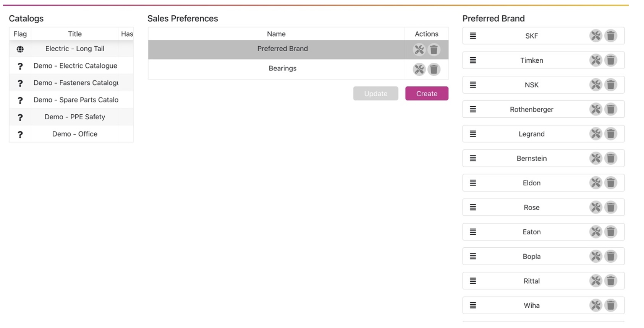Choose the Demo - Spare Parts catalog

(x=71, y=100)
